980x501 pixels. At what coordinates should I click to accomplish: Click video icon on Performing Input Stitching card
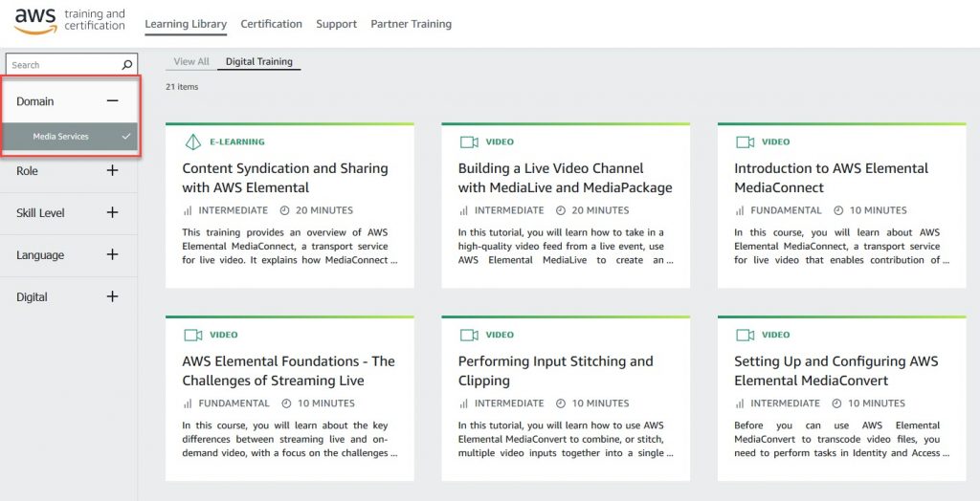[469, 335]
